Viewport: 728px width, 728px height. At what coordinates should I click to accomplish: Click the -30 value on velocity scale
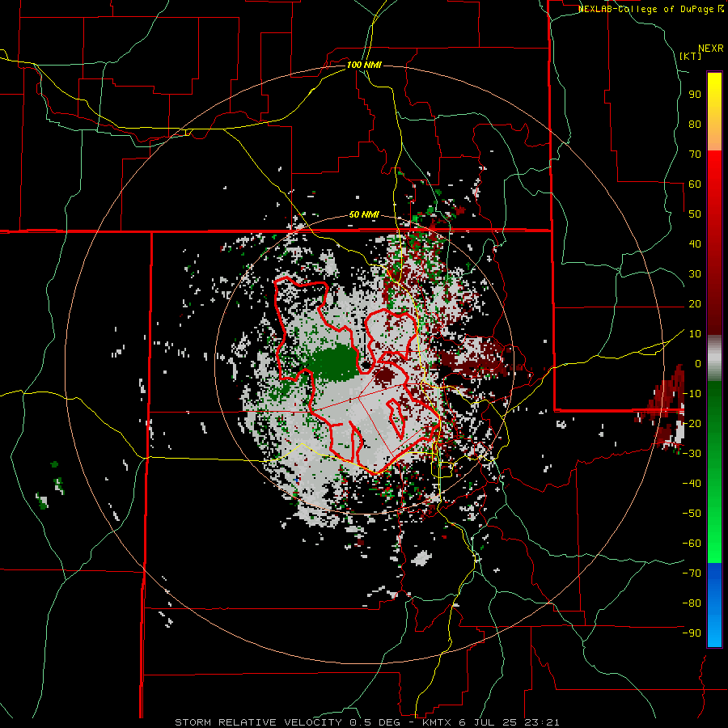(692, 454)
